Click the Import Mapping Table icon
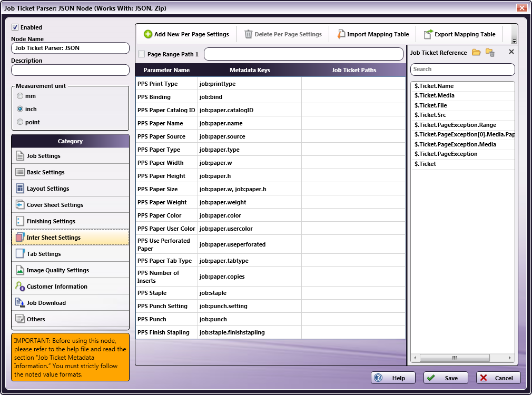 click(x=341, y=34)
